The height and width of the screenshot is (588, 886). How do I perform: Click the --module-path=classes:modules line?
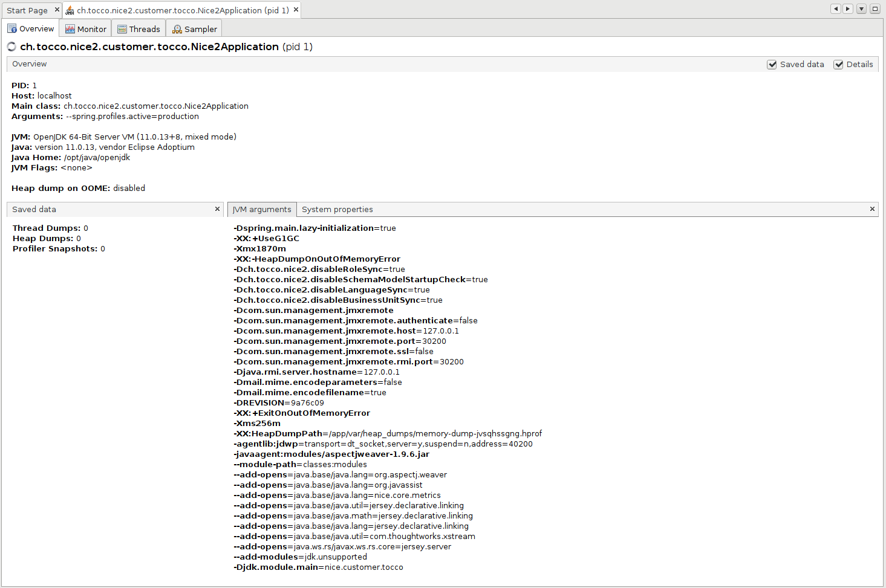pyautogui.click(x=300, y=464)
